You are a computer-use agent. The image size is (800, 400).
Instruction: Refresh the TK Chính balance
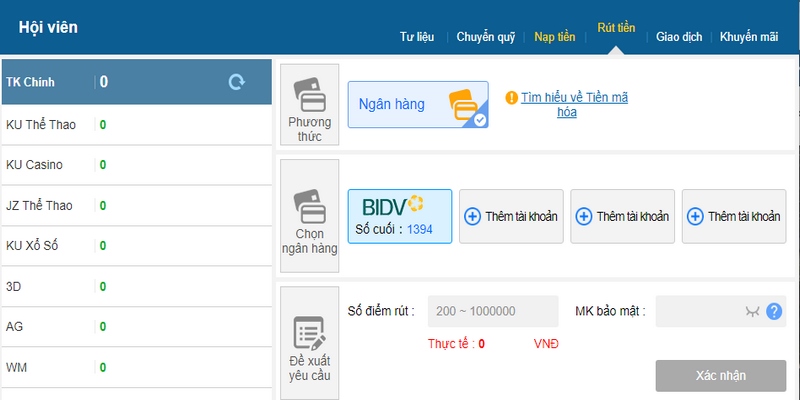click(x=236, y=82)
